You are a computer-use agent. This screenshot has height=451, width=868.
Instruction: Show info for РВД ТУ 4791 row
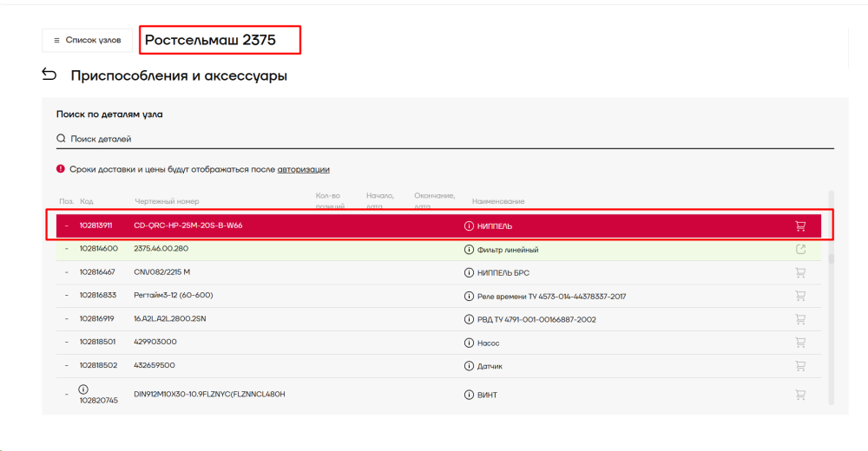pyautogui.click(x=469, y=319)
